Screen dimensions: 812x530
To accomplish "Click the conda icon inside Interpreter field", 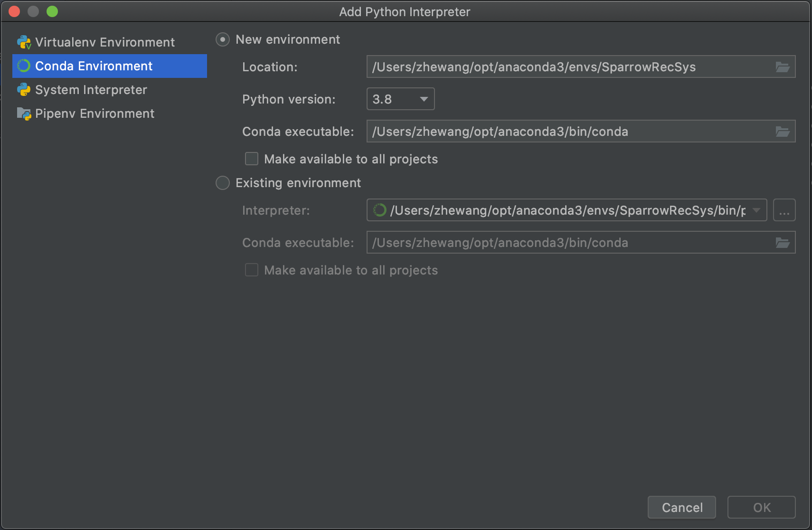I will (379, 210).
